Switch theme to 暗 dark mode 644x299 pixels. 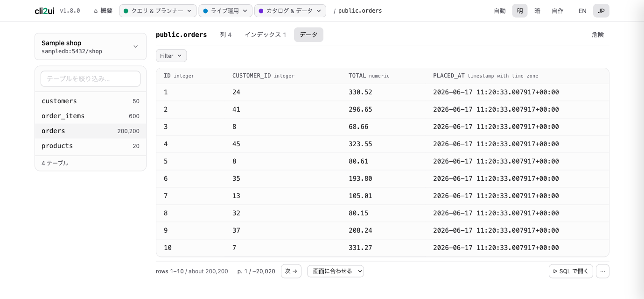(x=537, y=11)
